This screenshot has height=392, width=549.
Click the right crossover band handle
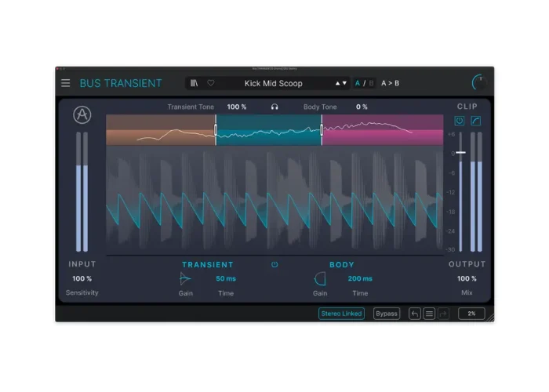[x=322, y=130]
